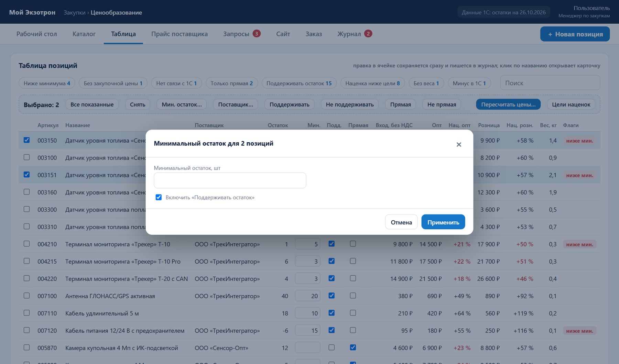Check row 003100 selection checkbox

[26, 157]
